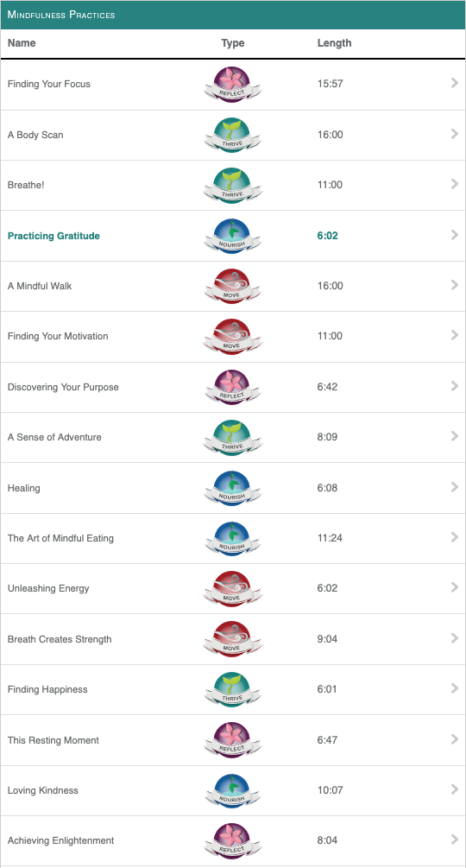Click the Thrive badge next to A Body Scan
The height and width of the screenshot is (868, 466).
(233, 135)
